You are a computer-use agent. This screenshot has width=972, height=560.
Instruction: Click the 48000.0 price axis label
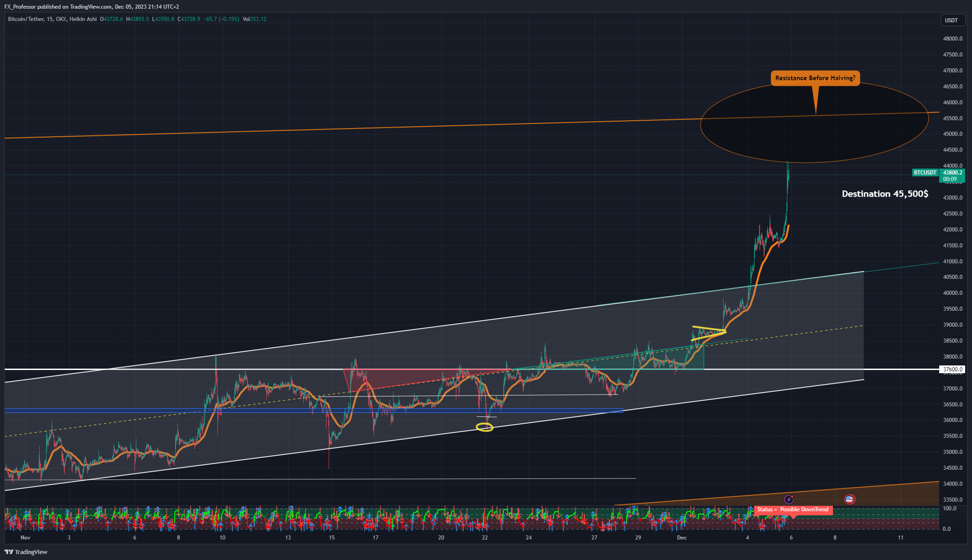click(952, 39)
